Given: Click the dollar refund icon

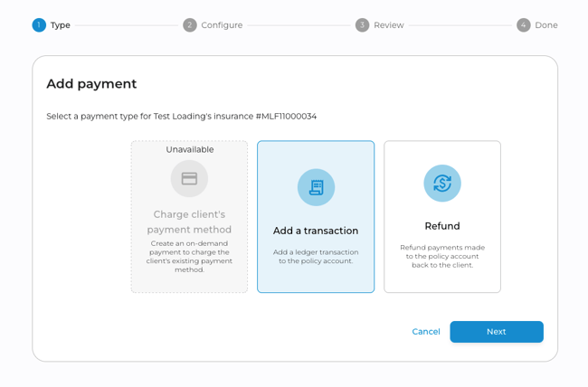Looking at the screenshot, I should (x=442, y=184).
